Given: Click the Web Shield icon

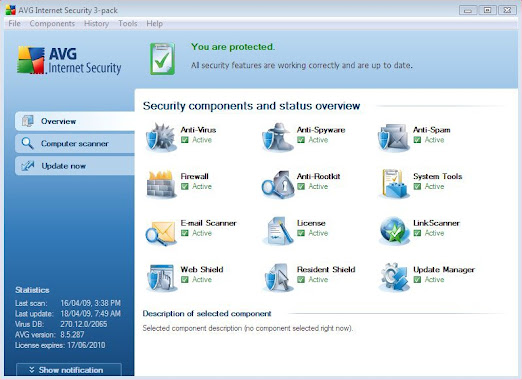Looking at the screenshot, I should tap(161, 277).
